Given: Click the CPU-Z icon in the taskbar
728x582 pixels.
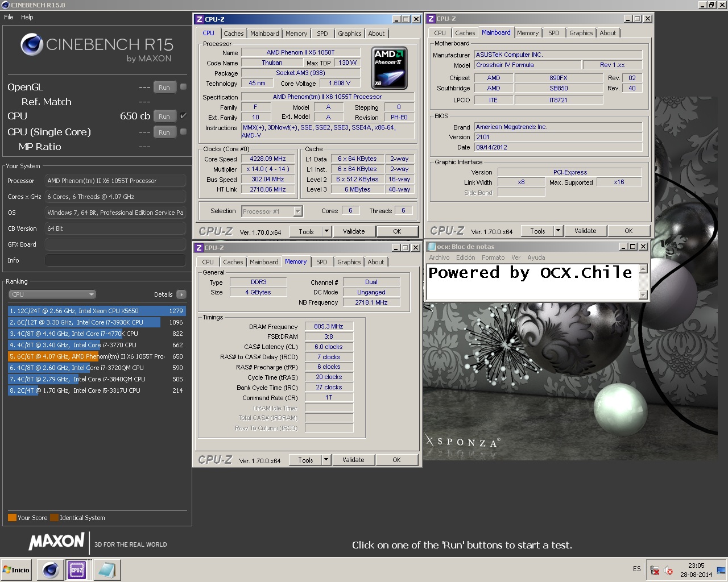Looking at the screenshot, I should pos(77,569).
